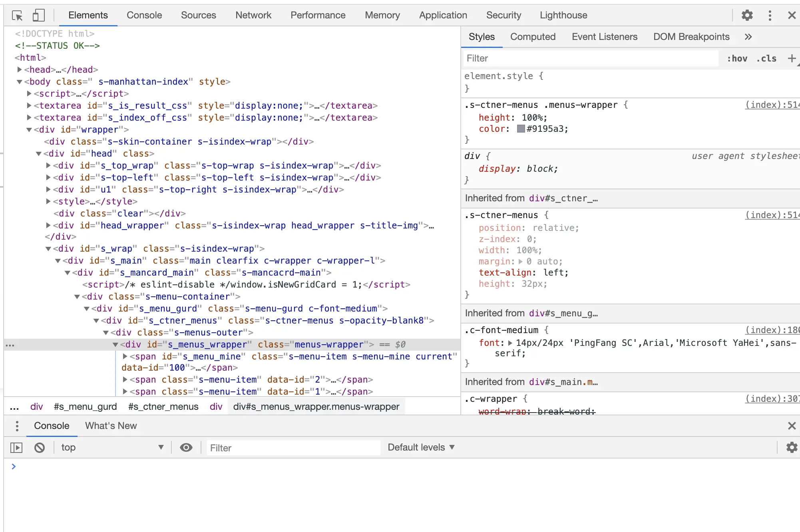The height and width of the screenshot is (532, 800).
Task: Toggle the device toolbar icon
Action: (38, 16)
